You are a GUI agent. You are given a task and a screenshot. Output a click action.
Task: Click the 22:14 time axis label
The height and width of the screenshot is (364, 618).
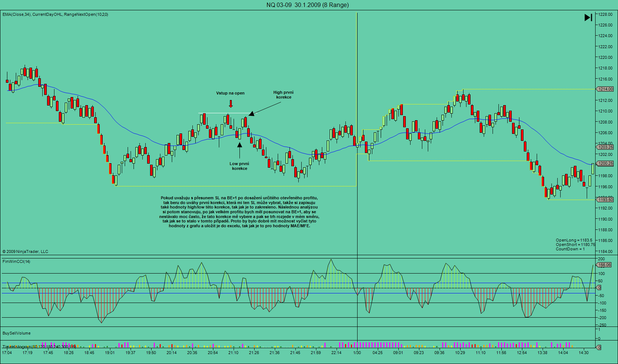tap(337, 353)
